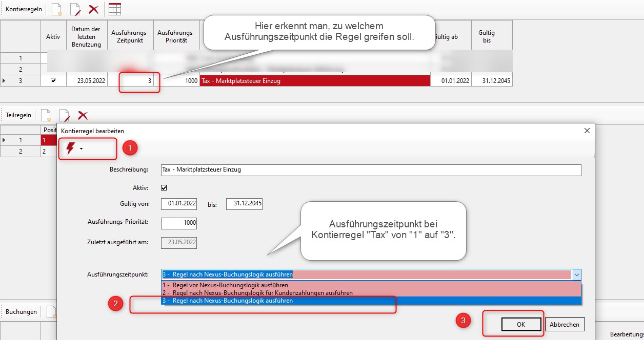Dismiss the dialog via Abbrechen
Viewport: 644px width, 340px height.
click(564, 324)
